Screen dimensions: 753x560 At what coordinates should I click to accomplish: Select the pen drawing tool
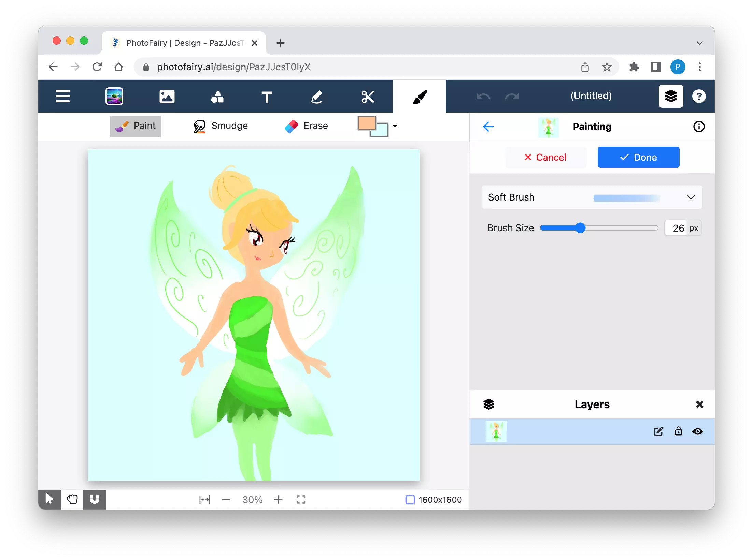click(x=317, y=97)
